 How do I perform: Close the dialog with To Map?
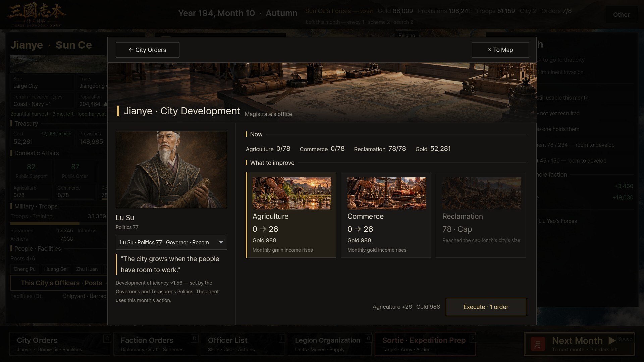[500, 50]
